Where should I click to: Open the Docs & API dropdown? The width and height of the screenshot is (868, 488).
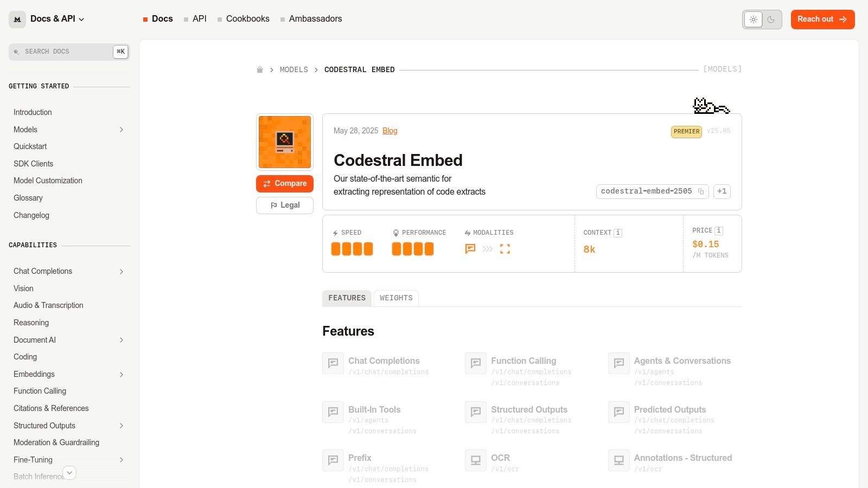coord(57,19)
